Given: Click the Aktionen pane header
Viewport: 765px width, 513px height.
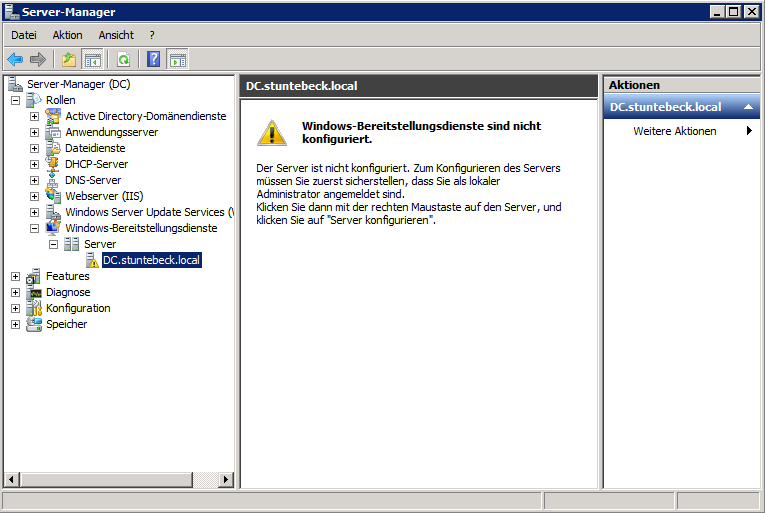Looking at the screenshot, I should (682, 85).
